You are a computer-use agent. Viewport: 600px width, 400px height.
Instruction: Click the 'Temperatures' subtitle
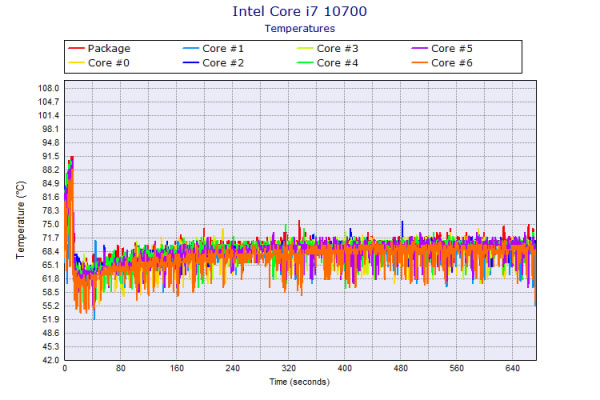[x=300, y=28]
